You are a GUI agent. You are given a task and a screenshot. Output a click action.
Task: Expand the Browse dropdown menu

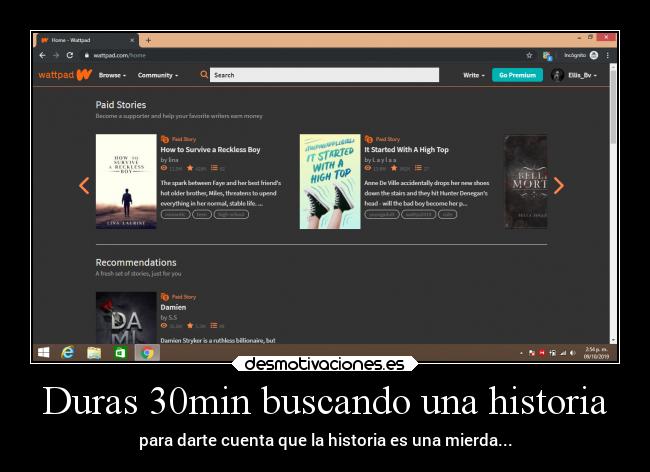[112, 75]
